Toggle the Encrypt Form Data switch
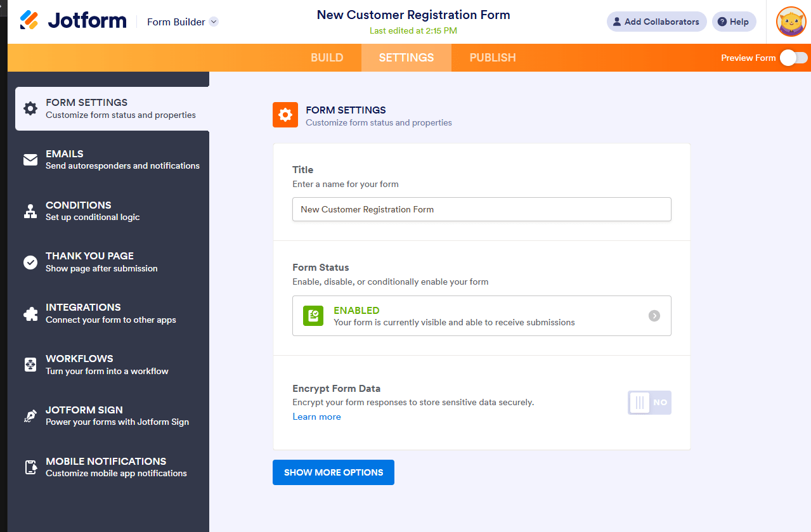The image size is (811, 532). (x=649, y=403)
